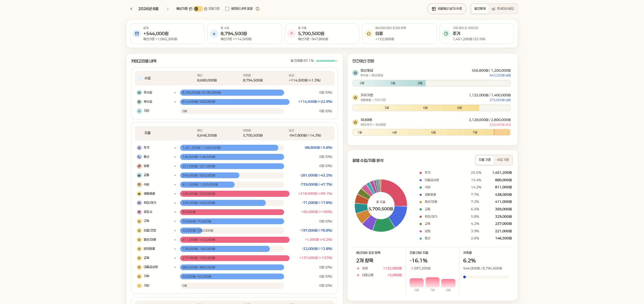Select the 수입 기준 tab
The height and width of the screenshot is (304, 644).
(x=503, y=160)
